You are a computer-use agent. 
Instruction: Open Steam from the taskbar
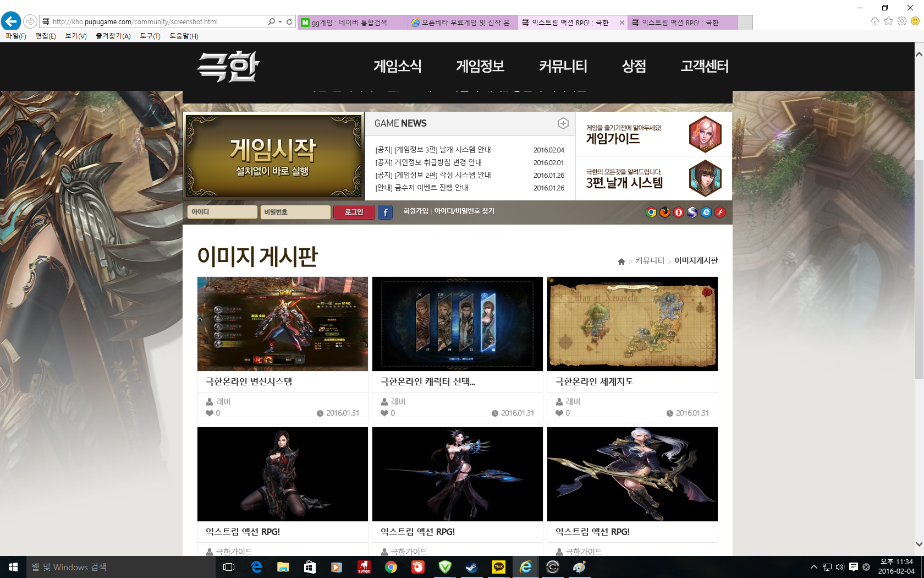[472, 567]
